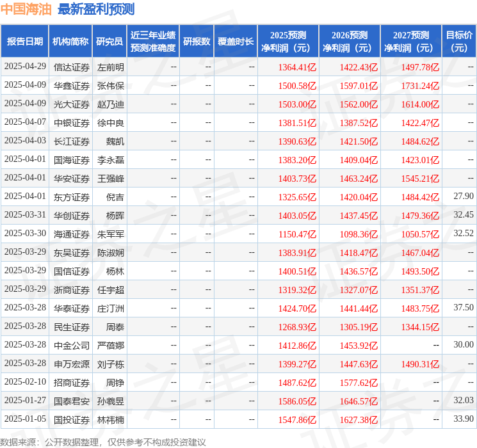
Task: Select researcher 魏凯
Action: tap(115, 141)
